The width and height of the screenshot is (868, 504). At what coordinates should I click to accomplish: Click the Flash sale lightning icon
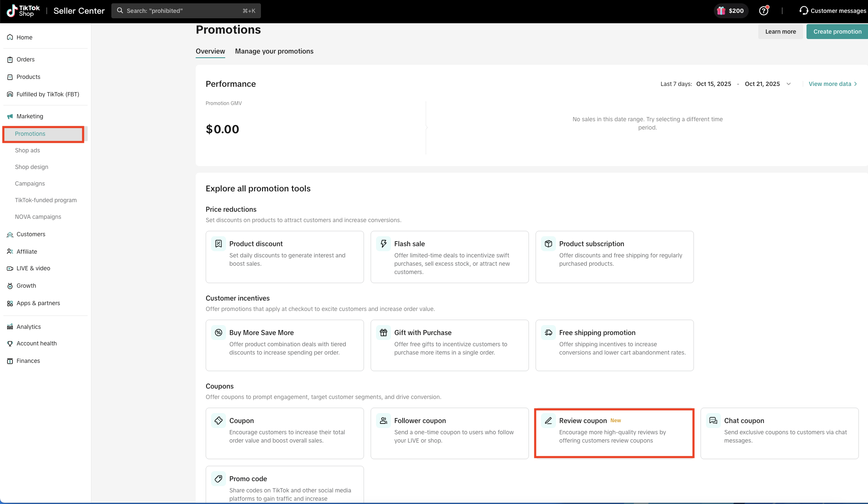pyautogui.click(x=384, y=244)
